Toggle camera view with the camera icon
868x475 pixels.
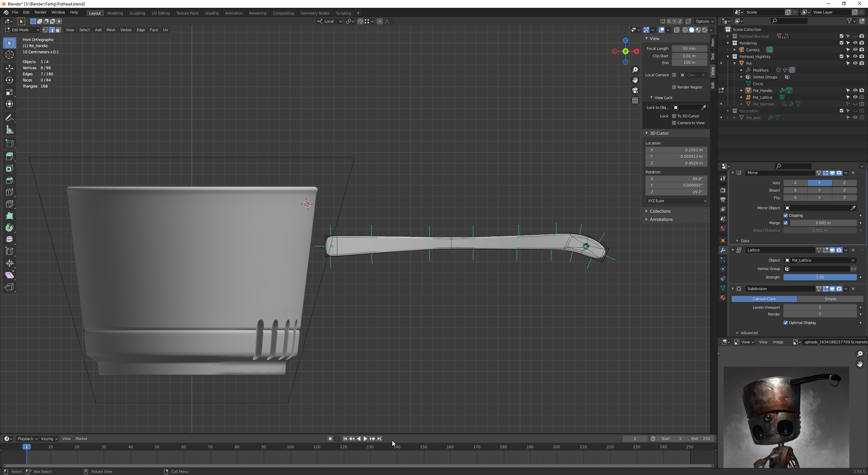(x=635, y=90)
